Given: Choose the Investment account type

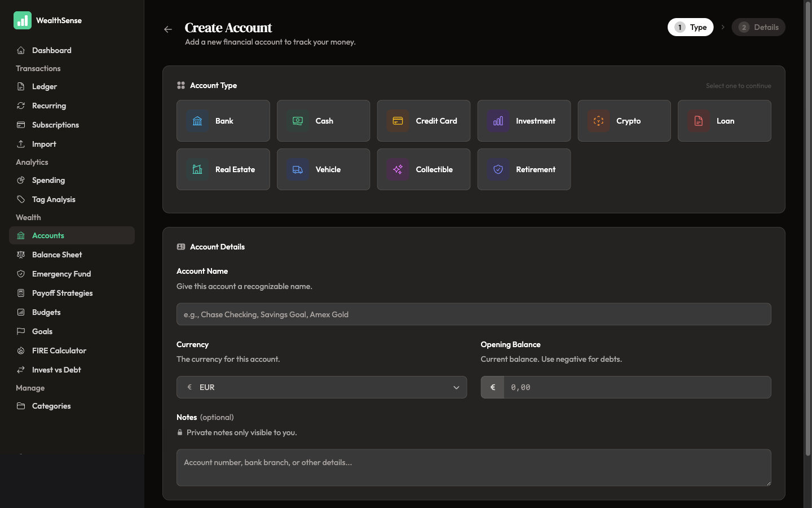Looking at the screenshot, I should pos(524,121).
